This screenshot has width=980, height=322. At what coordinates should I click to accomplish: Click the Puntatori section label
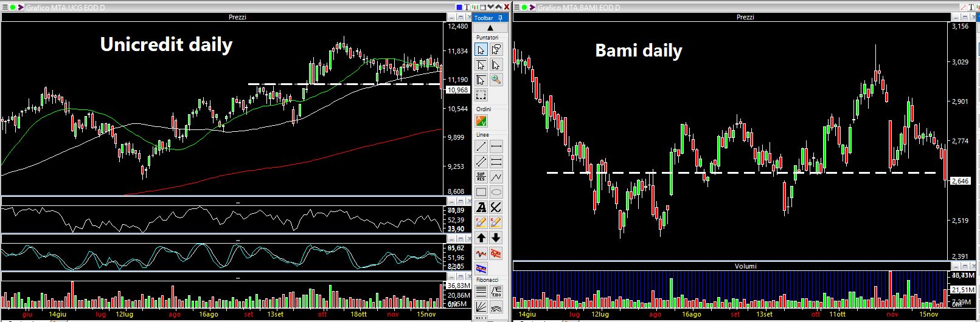click(x=487, y=38)
